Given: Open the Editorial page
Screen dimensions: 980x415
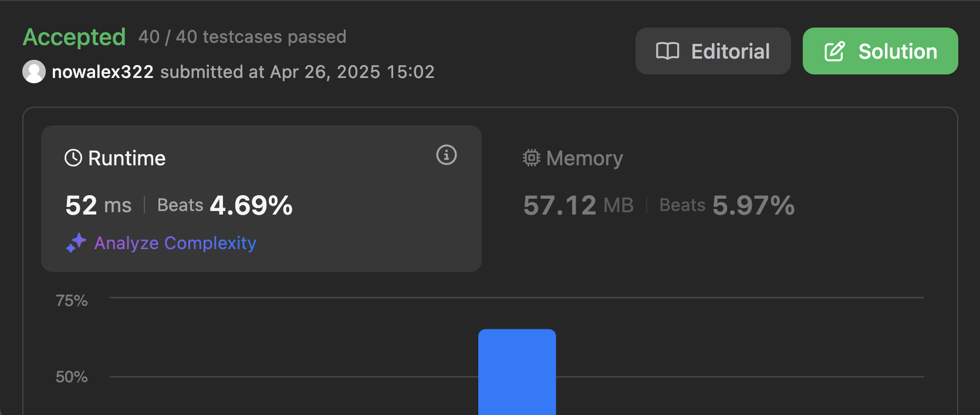Looking at the screenshot, I should click(x=713, y=52).
